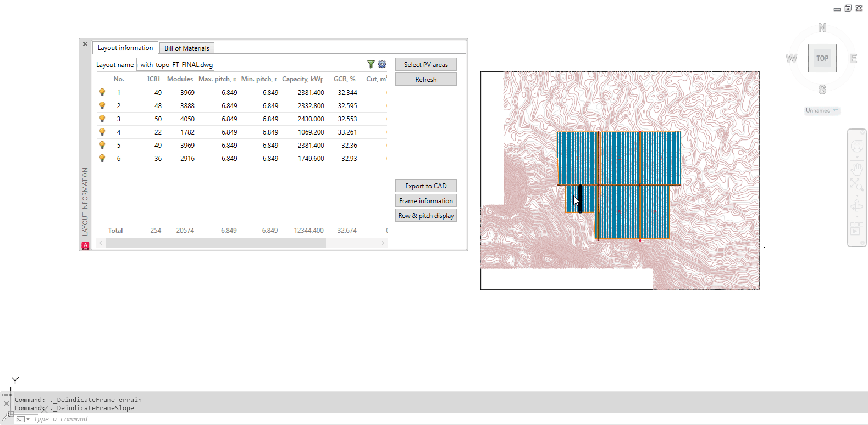Expand the Orbit tool dropdown arrow
Viewport: 868px width, 425px height.
click(857, 216)
